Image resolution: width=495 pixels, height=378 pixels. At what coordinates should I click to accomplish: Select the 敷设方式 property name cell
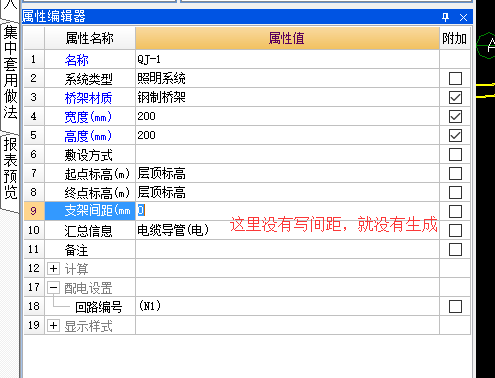point(90,155)
